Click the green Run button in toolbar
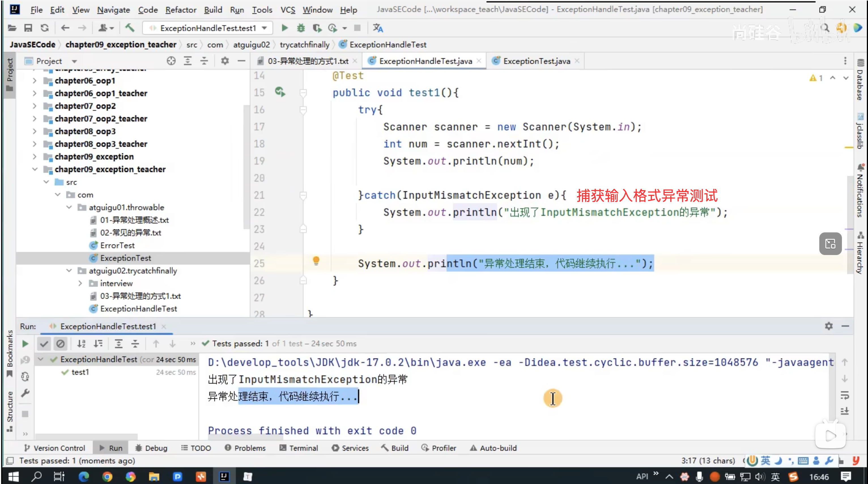Image resolution: width=868 pixels, height=484 pixels. [x=284, y=28]
